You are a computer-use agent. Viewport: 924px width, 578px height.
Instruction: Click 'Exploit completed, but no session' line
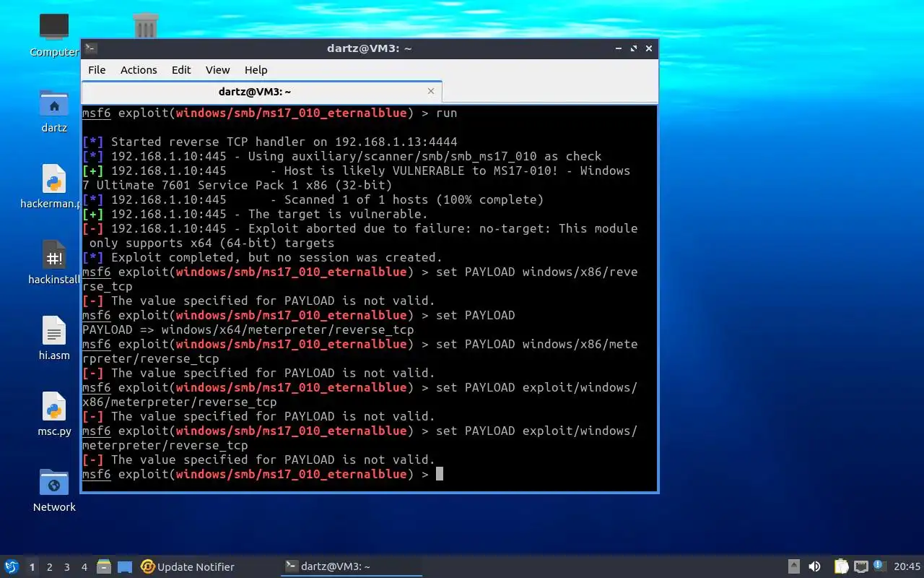pyautogui.click(x=263, y=257)
